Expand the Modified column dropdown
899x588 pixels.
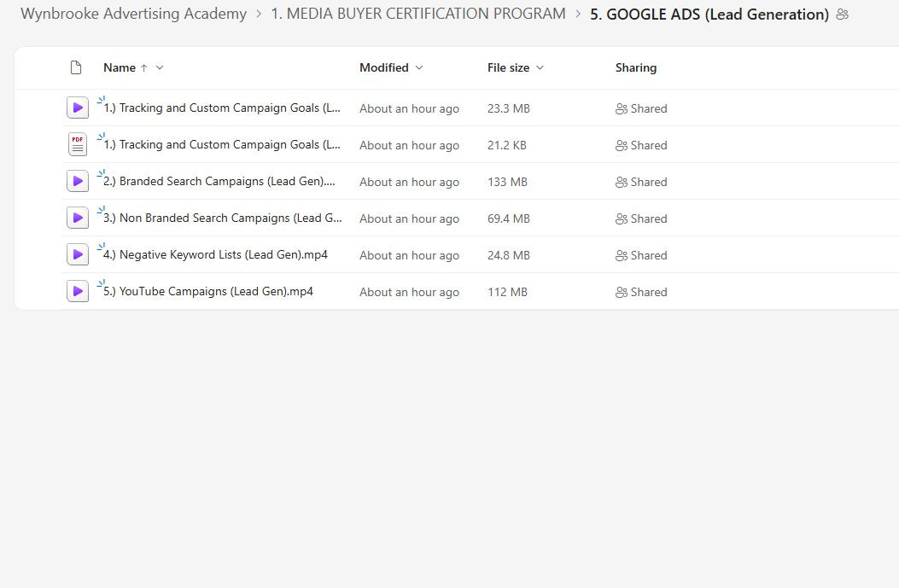pos(418,67)
